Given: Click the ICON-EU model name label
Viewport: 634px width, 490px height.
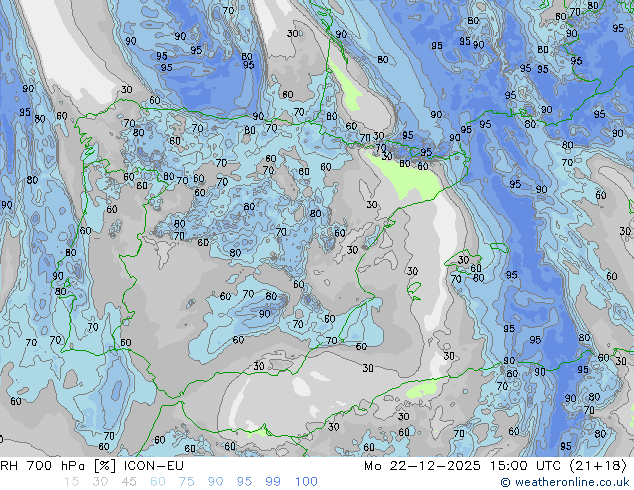Looking at the screenshot, I should click(154, 466).
